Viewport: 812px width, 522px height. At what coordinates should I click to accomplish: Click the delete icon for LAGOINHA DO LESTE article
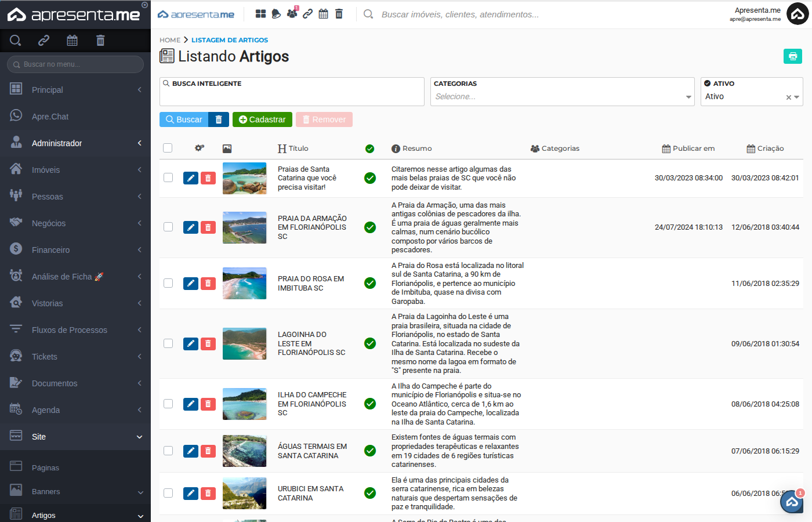(x=208, y=343)
